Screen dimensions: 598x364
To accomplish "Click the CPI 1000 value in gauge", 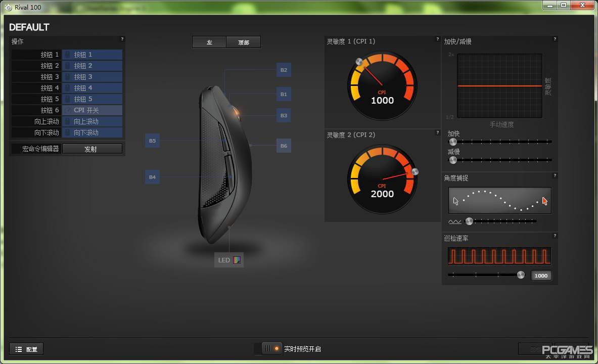I will [x=382, y=100].
